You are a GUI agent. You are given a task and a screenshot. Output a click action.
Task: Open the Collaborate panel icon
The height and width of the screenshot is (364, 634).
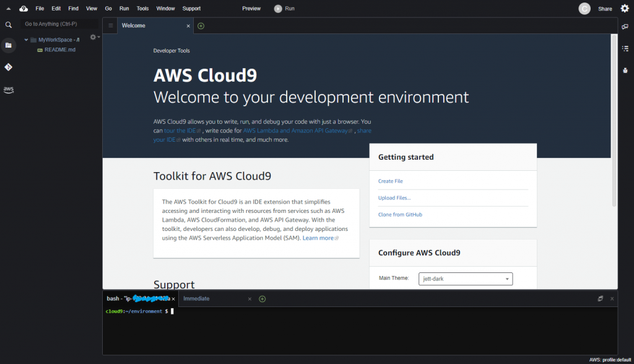click(x=625, y=27)
